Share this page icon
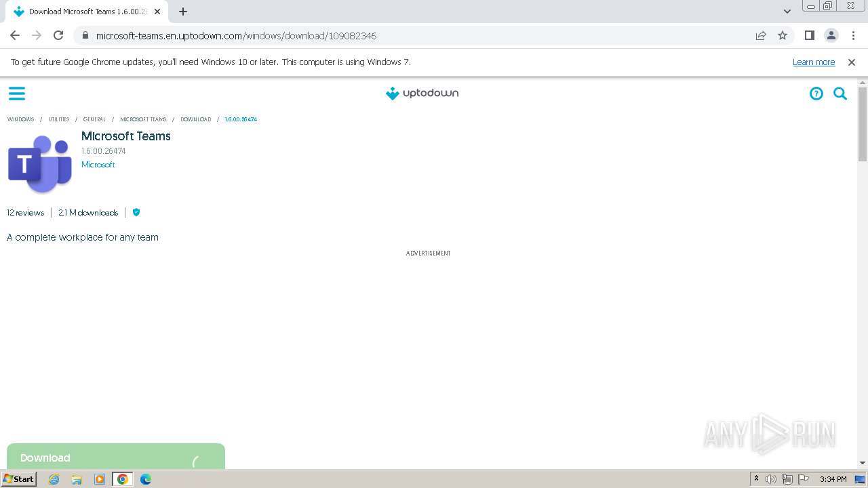This screenshot has height=488, width=868. 761,35
